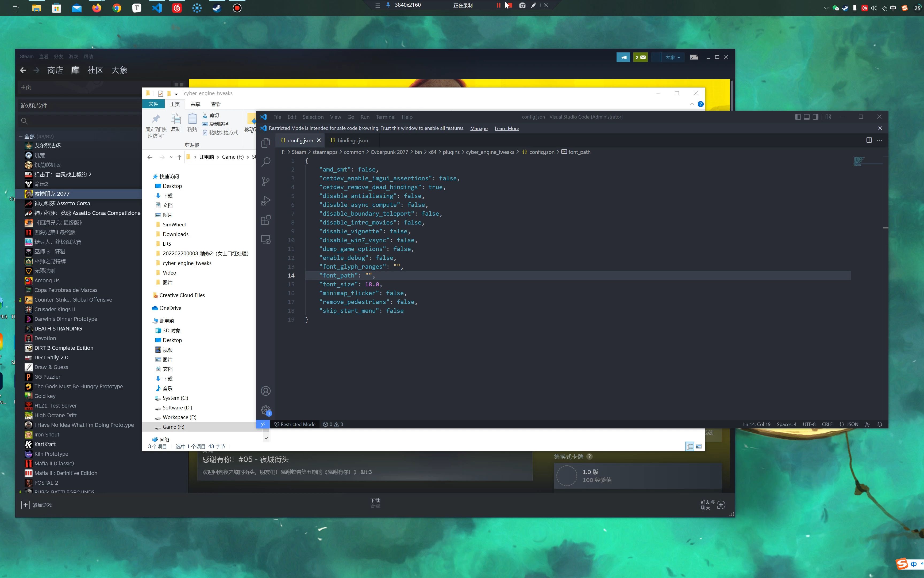Open errors and warnings problems indicator
The height and width of the screenshot is (578, 924).
333,424
